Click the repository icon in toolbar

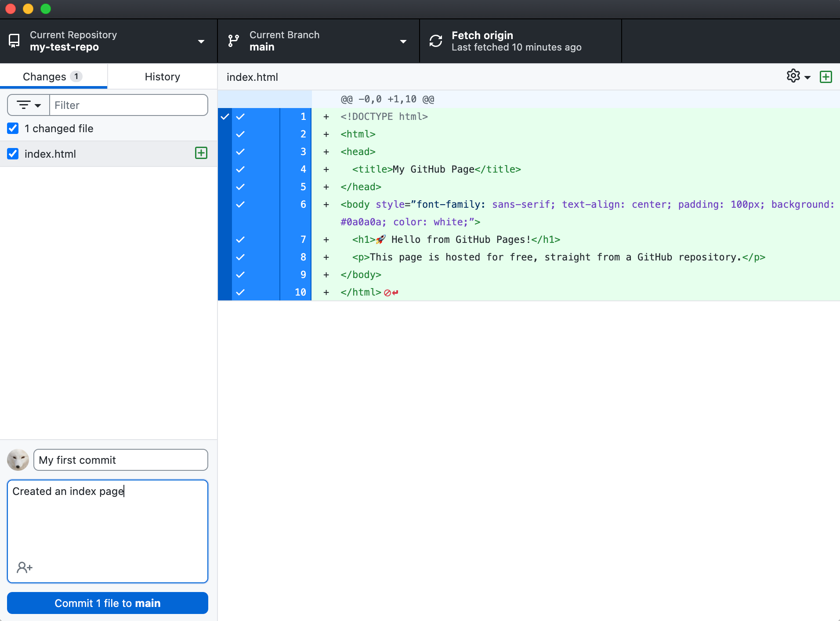tap(14, 41)
